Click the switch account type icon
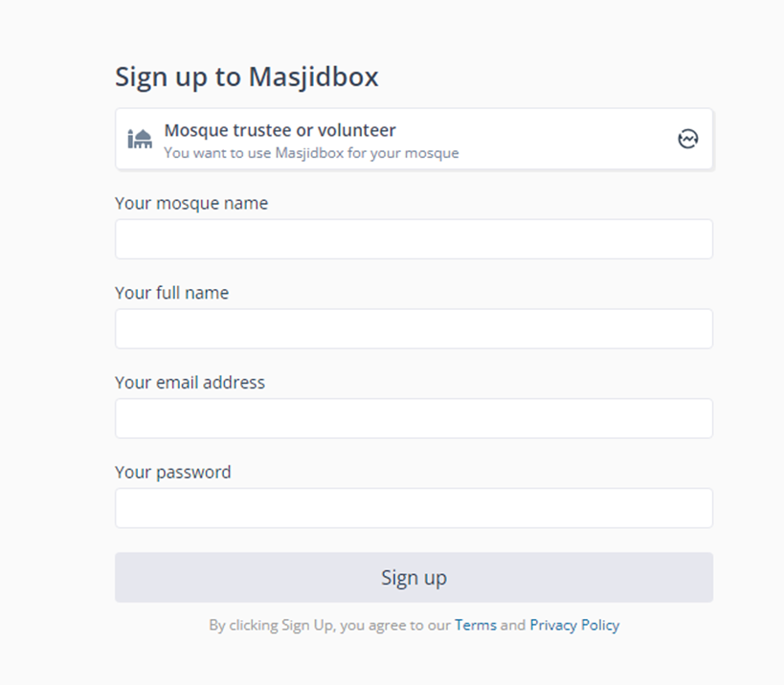This screenshot has width=784, height=685. pos(687,139)
